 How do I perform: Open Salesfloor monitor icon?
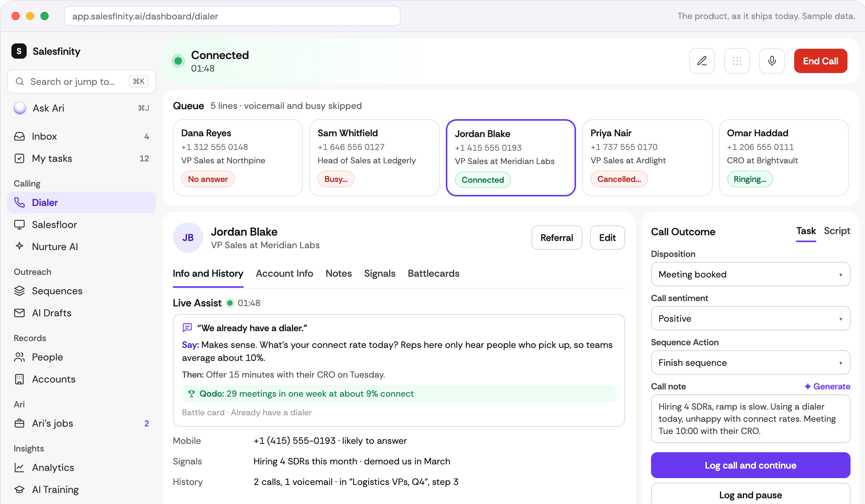19,225
